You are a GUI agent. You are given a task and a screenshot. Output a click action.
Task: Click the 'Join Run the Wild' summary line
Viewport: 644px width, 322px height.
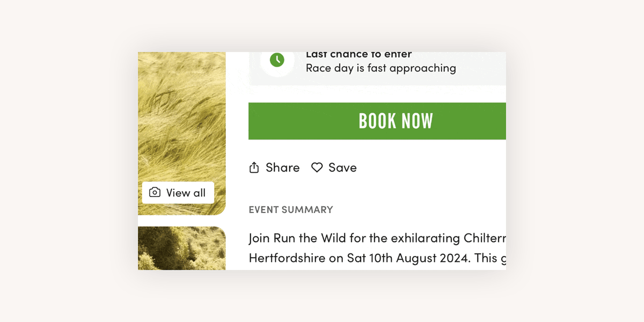377,238
